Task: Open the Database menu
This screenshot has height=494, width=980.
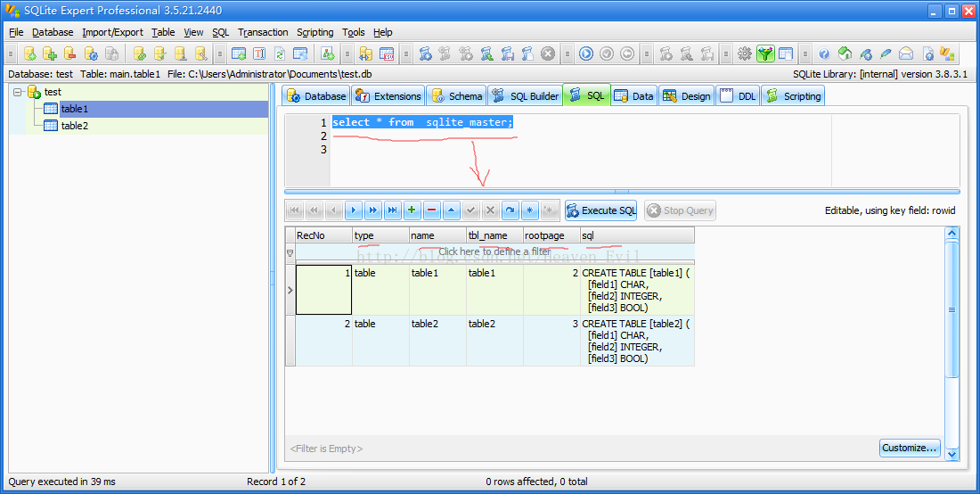Action: coord(53,32)
